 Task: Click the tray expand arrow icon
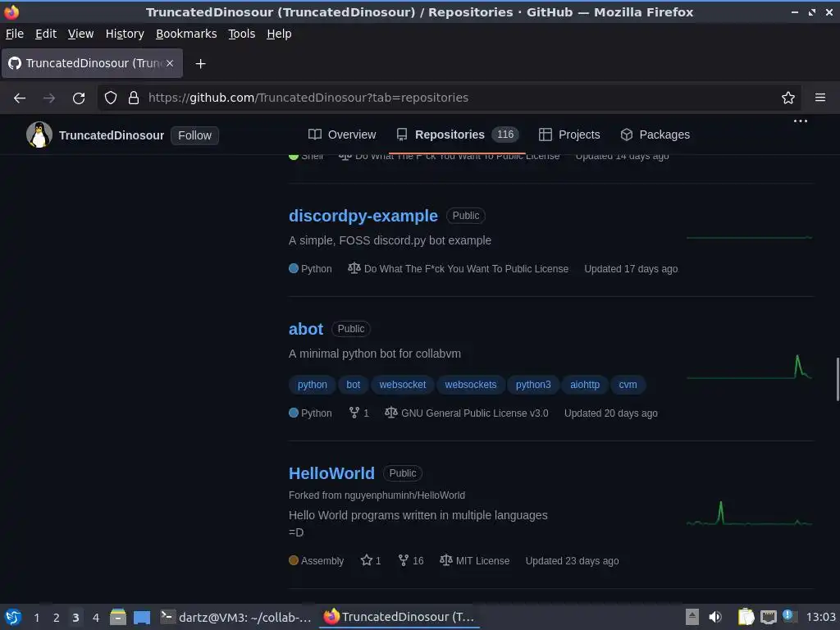(x=692, y=617)
